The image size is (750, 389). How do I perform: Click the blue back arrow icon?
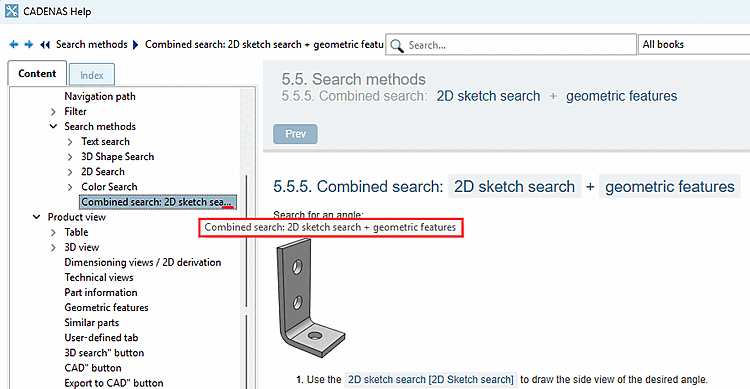[x=14, y=44]
